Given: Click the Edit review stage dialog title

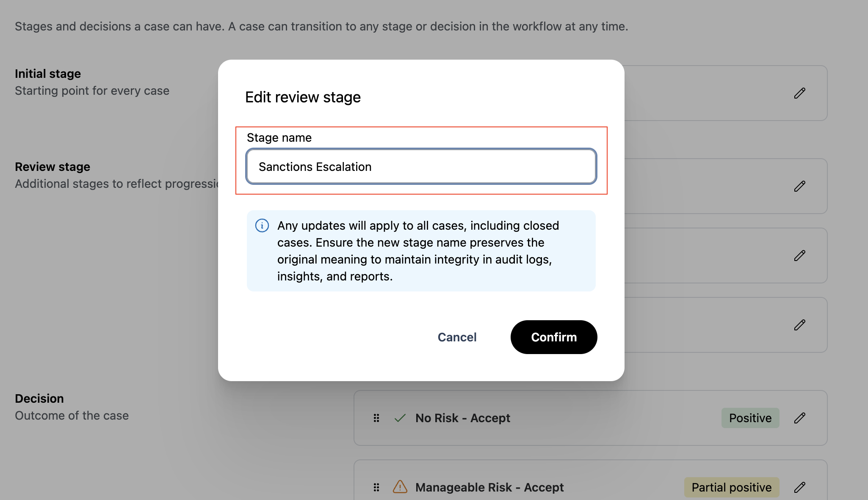Looking at the screenshot, I should (x=303, y=97).
